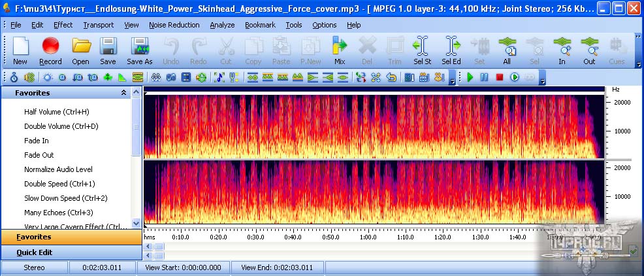Click the Record toolbar button
Screen dimensions: 644x276
tap(50, 51)
